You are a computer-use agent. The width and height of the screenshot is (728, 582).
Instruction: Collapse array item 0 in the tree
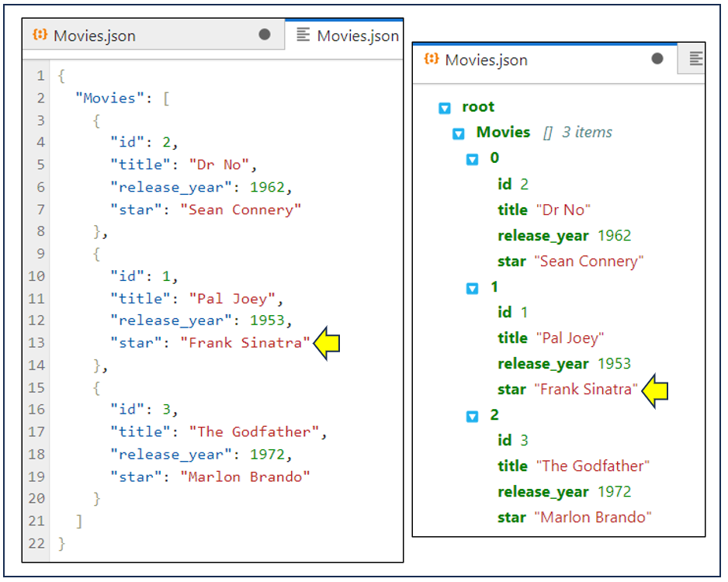pyautogui.click(x=472, y=159)
